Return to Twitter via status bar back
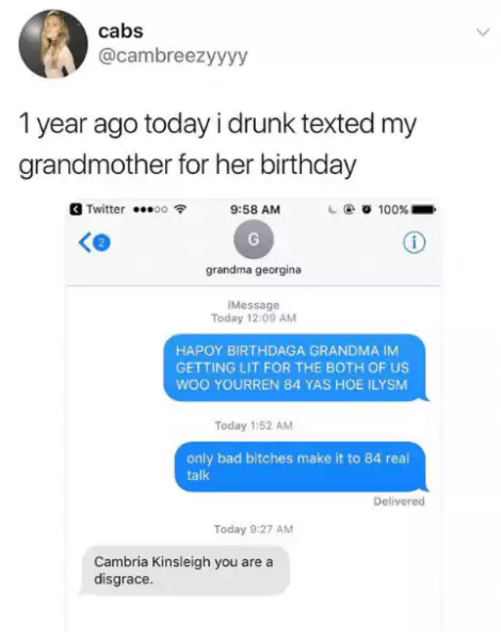The image size is (501, 640). pos(97,209)
